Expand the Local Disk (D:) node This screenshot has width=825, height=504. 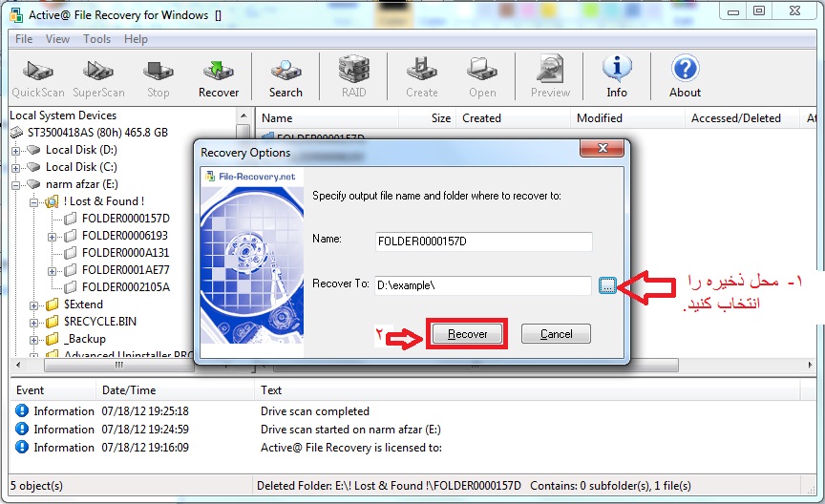click(x=16, y=151)
